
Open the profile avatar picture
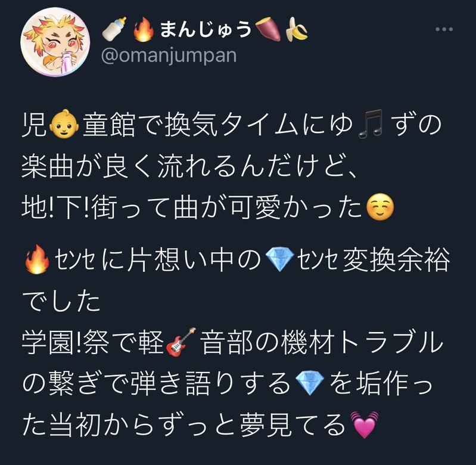tap(55, 42)
